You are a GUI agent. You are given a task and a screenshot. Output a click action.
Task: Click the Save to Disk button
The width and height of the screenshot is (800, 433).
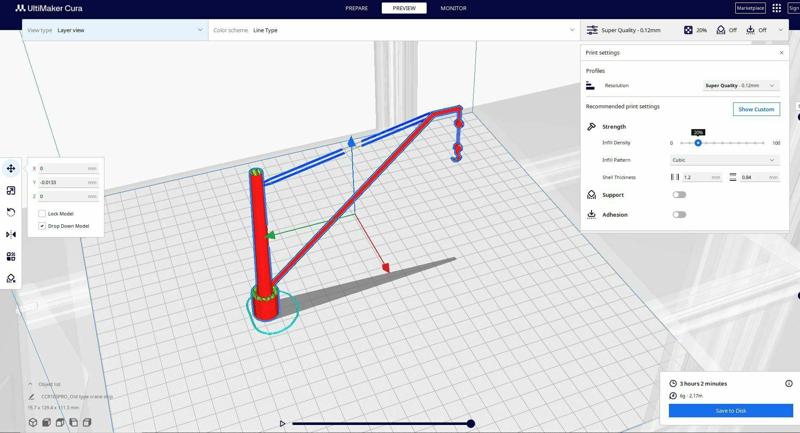731,411
